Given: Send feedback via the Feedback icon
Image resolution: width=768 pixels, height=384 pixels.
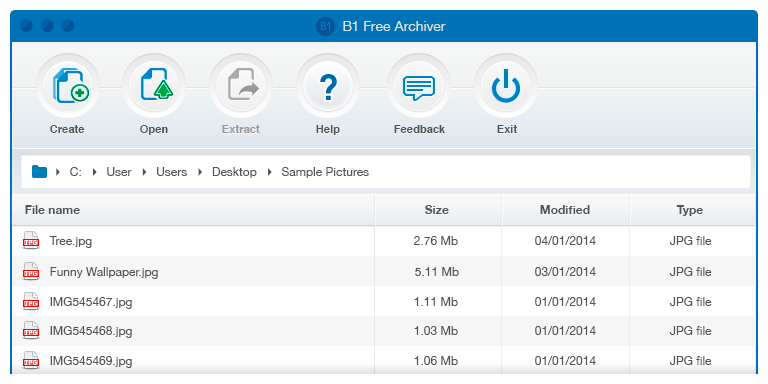Looking at the screenshot, I should point(419,86).
